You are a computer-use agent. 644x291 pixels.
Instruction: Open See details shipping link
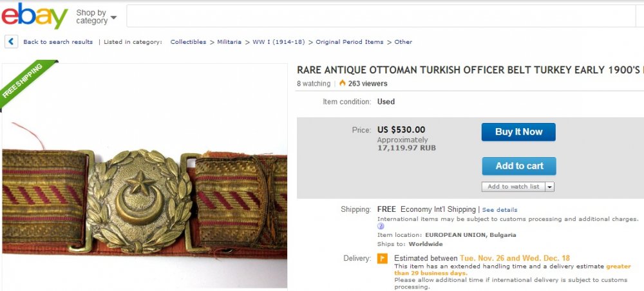coord(500,210)
